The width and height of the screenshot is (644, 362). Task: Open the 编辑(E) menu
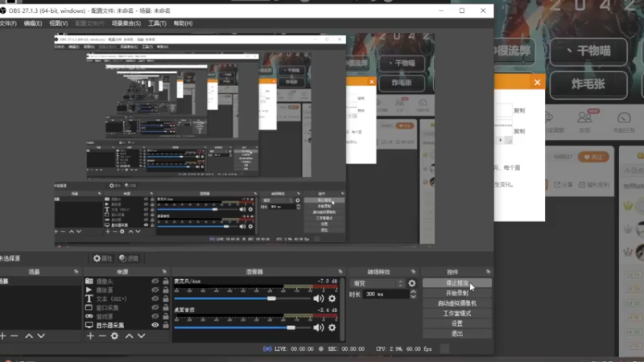(x=33, y=23)
